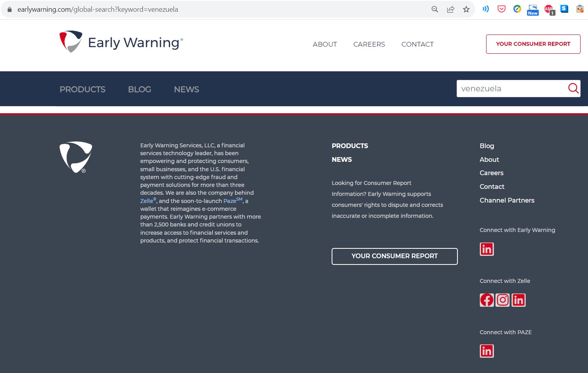Image resolution: width=588 pixels, height=373 pixels.
Task: Open the Pocket extension icon
Action: pos(501,9)
